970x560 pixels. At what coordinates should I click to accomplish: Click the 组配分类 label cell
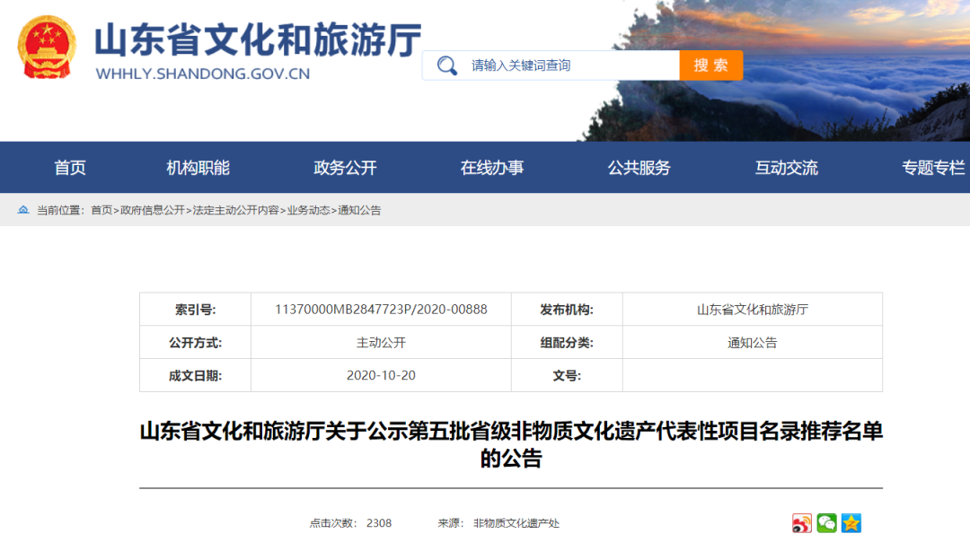click(567, 343)
